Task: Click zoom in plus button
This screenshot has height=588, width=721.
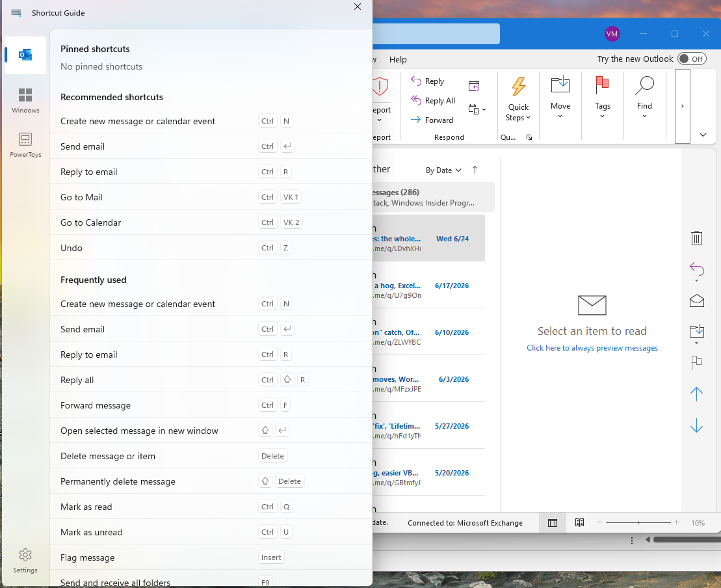Action: click(676, 522)
